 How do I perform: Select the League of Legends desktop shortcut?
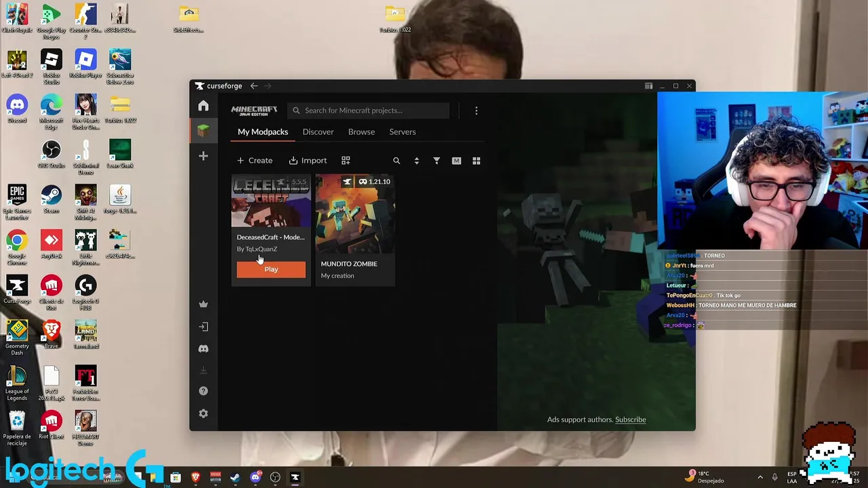(17, 383)
